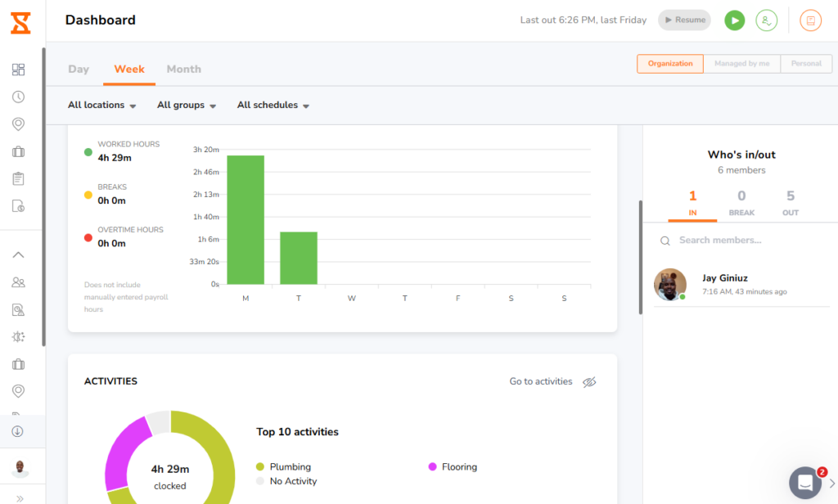
Task: Show the BREAK members tab
Action: [741, 203]
